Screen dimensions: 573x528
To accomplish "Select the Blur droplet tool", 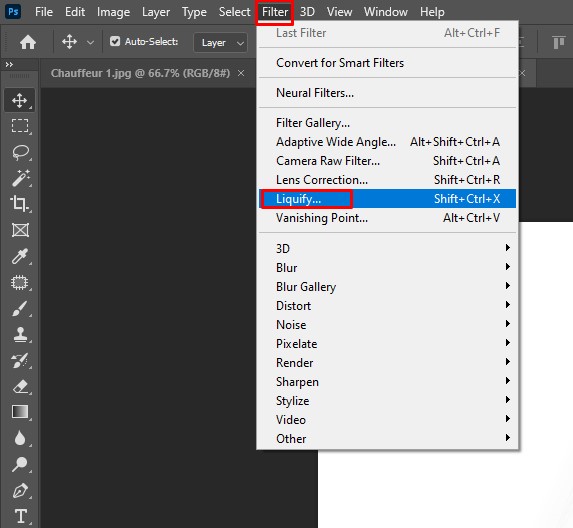I will [20, 438].
